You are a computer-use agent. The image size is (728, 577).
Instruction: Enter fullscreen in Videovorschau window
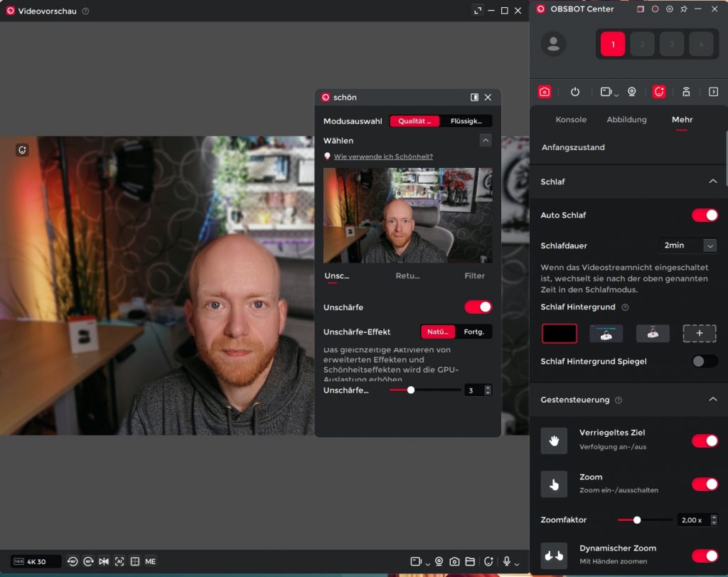coord(478,10)
